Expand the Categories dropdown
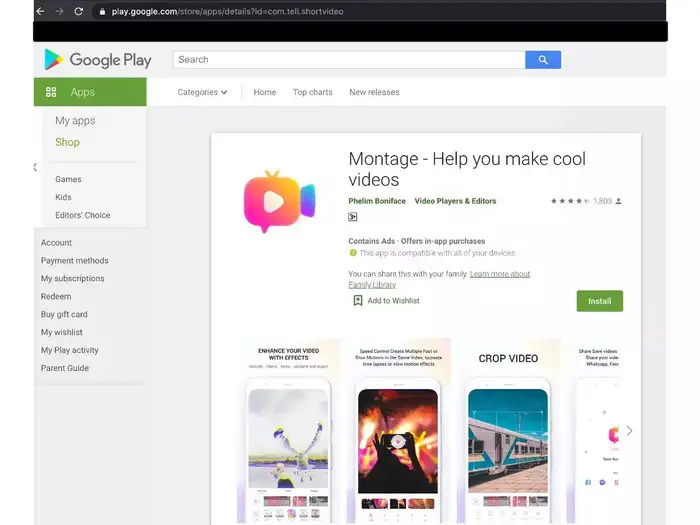 coord(202,92)
